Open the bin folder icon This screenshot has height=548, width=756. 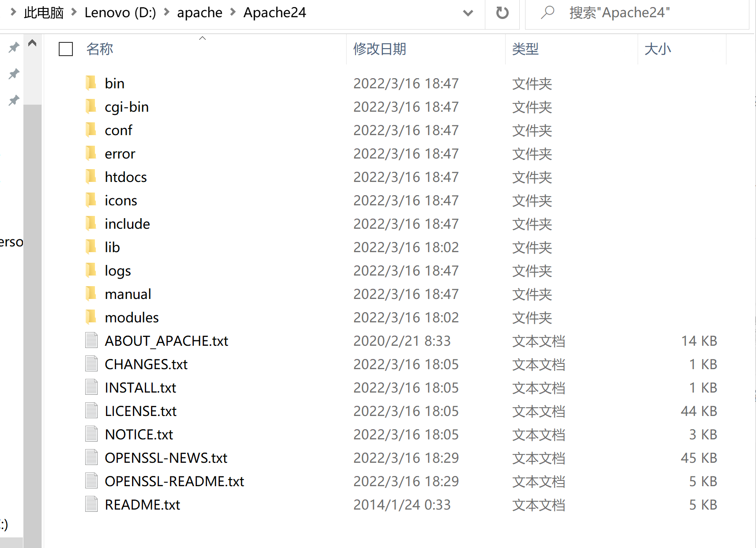[x=91, y=83]
